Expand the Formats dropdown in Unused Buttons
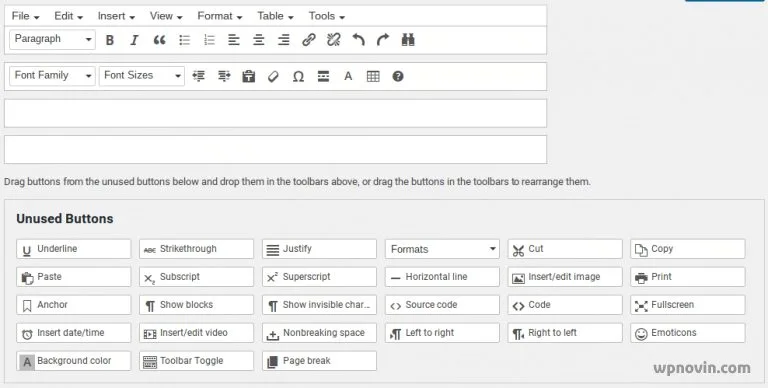The height and width of the screenshot is (388, 768). coord(442,249)
